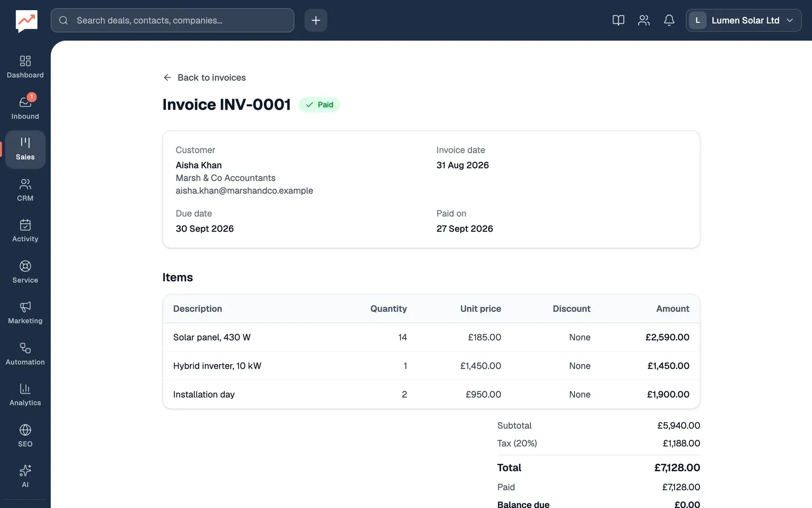Click customer name Aisha Khan
The width and height of the screenshot is (812, 508).
point(198,165)
